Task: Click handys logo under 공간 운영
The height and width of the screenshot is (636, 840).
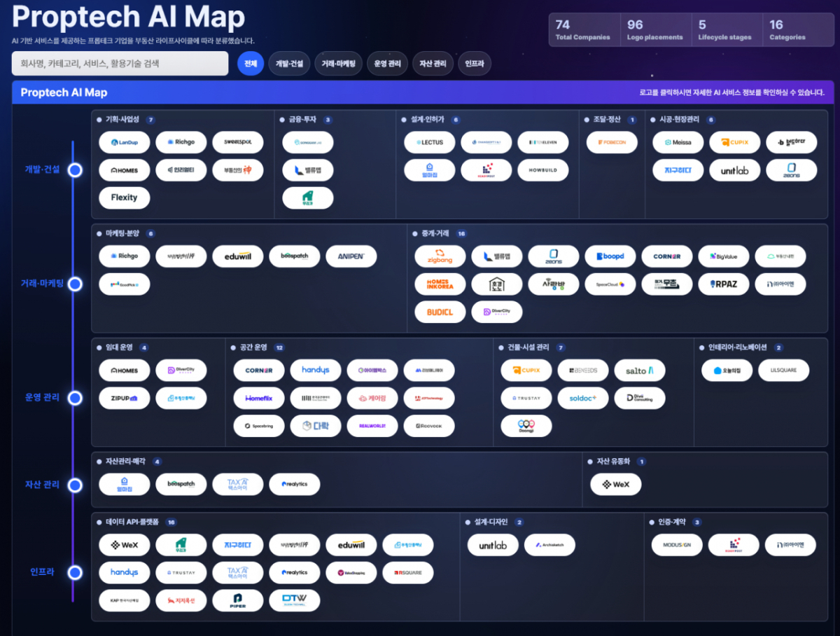Action: tap(316, 371)
